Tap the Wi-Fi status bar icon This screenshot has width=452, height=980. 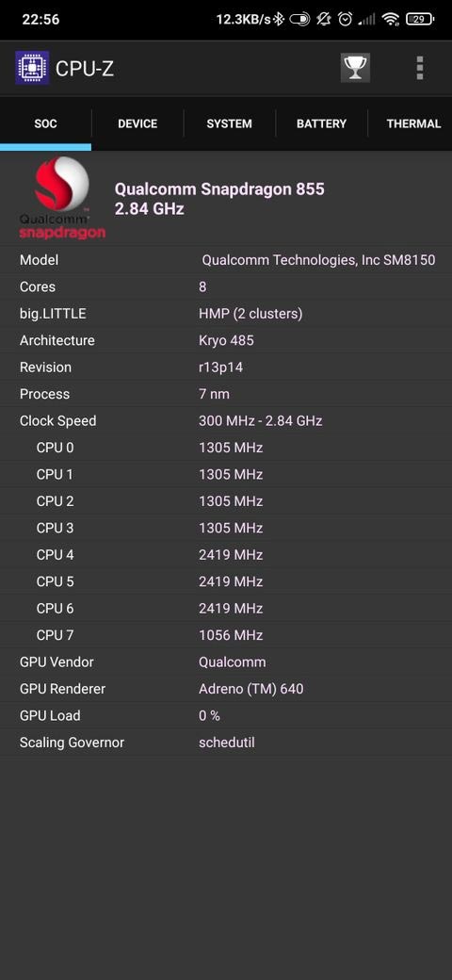[x=392, y=20]
